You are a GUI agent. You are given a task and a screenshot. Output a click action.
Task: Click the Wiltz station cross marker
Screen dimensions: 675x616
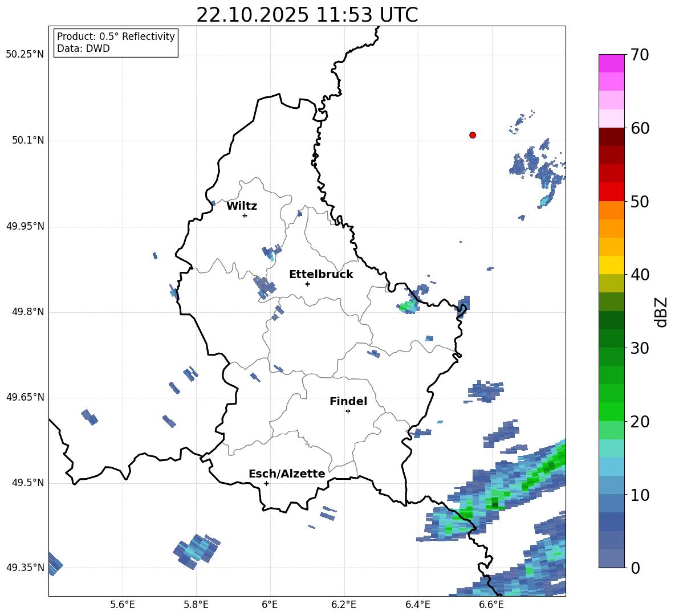click(245, 215)
